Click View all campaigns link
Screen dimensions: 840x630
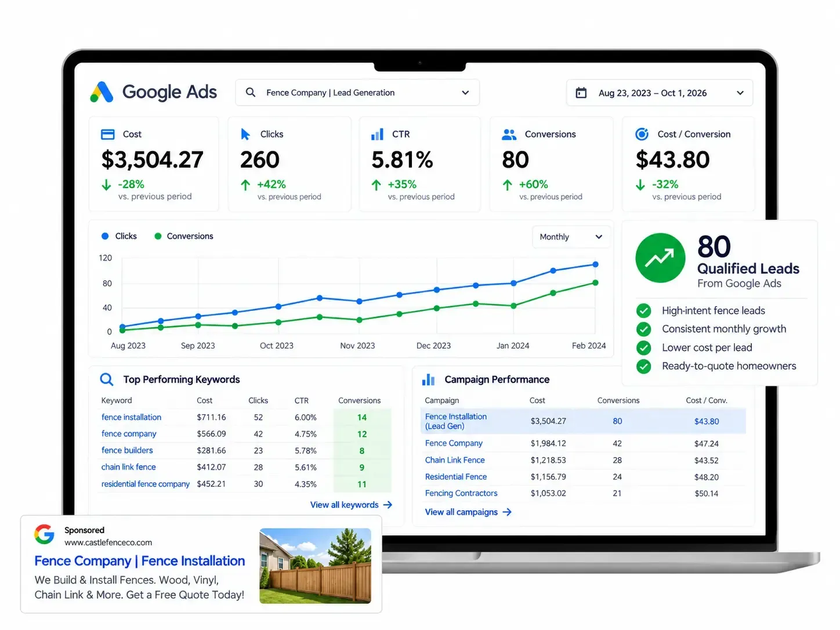coord(468,512)
